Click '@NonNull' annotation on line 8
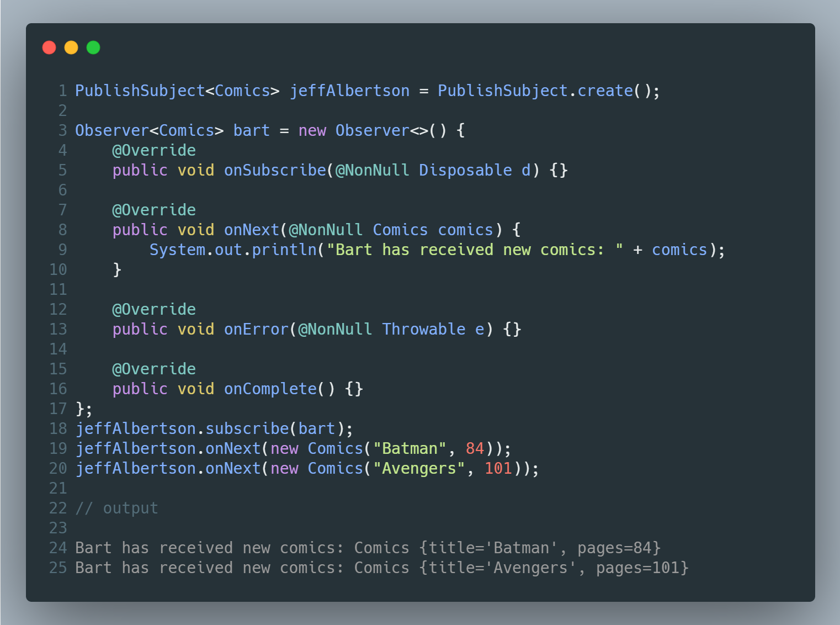Image resolution: width=840 pixels, height=625 pixels. click(326, 230)
